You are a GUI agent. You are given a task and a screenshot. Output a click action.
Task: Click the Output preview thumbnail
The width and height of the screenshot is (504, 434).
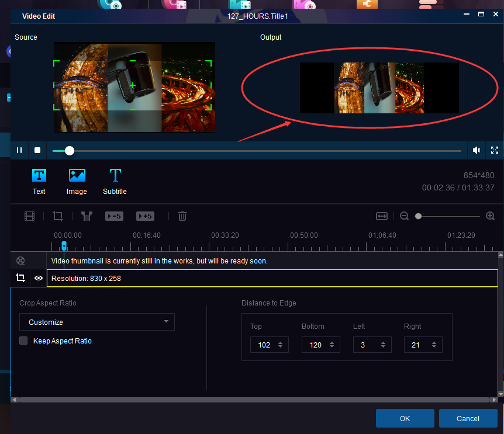click(379, 88)
